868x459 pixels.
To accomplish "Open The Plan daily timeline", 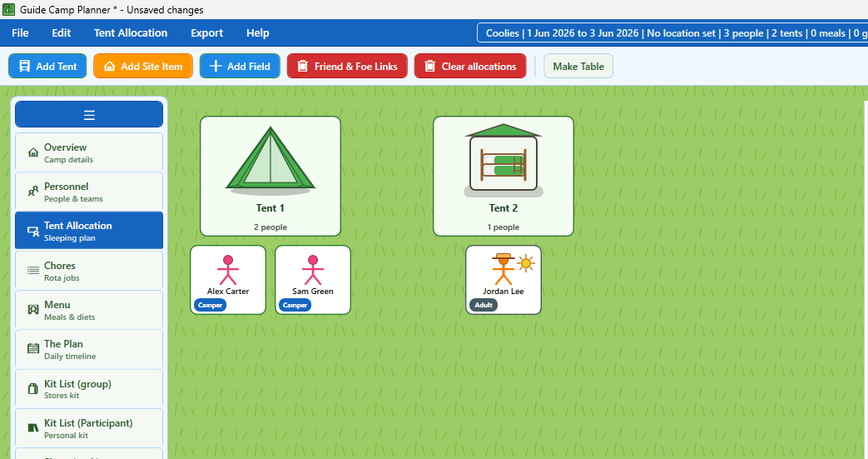I will coord(89,349).
